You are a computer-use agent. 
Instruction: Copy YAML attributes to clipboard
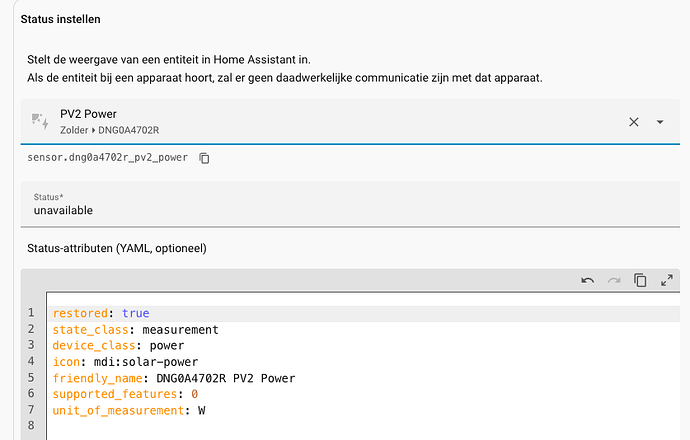(640, 281)
